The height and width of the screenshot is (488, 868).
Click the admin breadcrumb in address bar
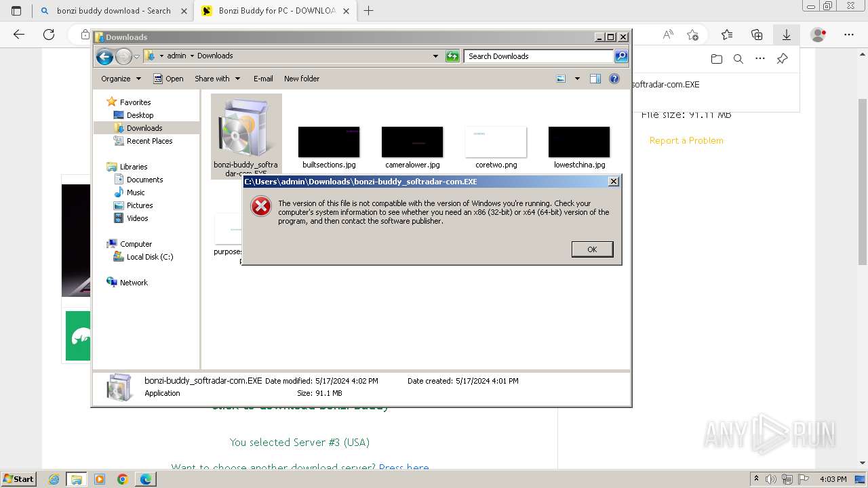(176, 56)
